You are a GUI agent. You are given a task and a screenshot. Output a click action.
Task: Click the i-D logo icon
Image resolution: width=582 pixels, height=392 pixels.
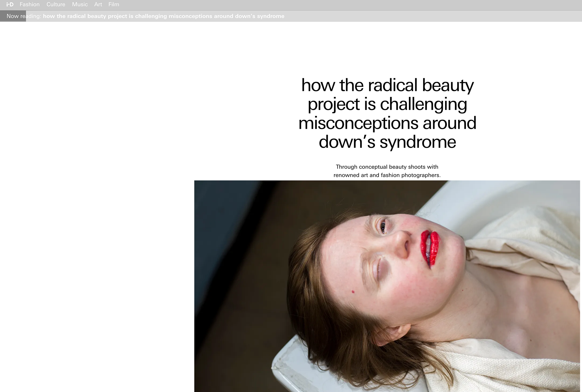10,5
